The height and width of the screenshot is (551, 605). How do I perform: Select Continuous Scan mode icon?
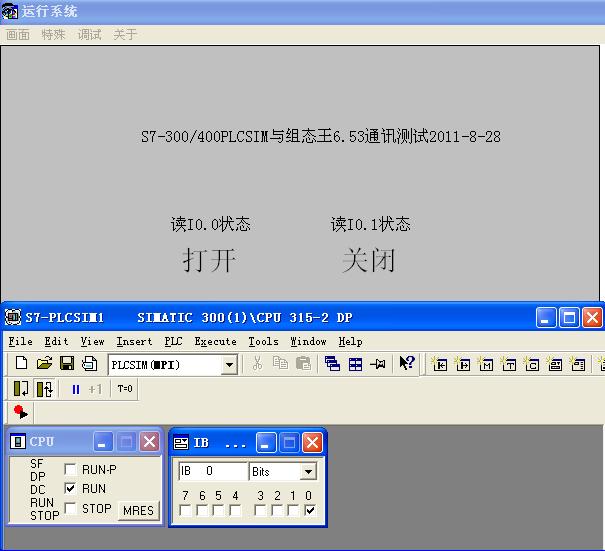(x=45, y=389)
